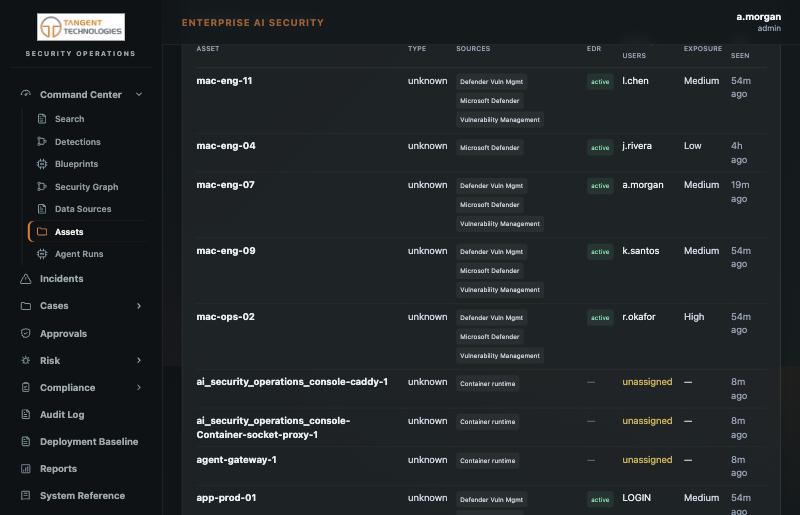Viewport: 800px width, 515px height.
Task: Open asset mac-eng-07
Action: pos(226,185)
